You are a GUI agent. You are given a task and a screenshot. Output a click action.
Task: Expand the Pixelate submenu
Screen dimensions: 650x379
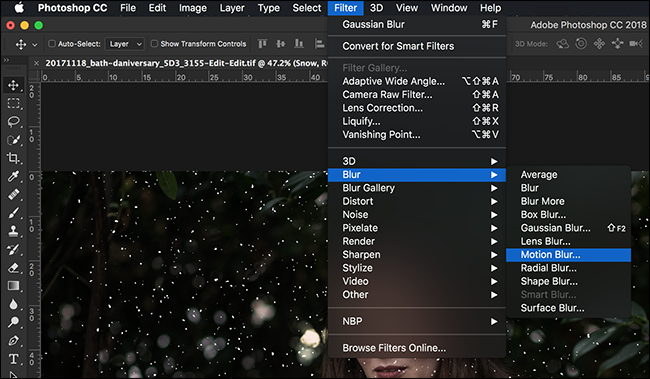[x=417, y=228]
